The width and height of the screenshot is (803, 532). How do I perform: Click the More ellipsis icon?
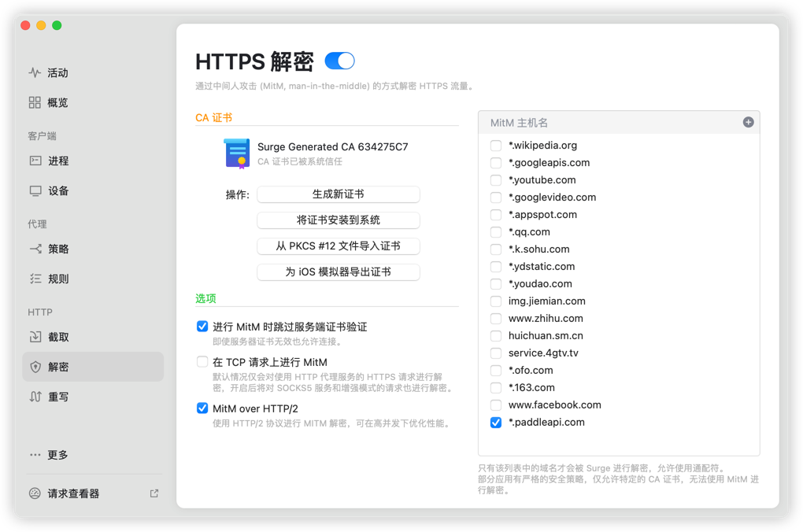click(35, 455)
